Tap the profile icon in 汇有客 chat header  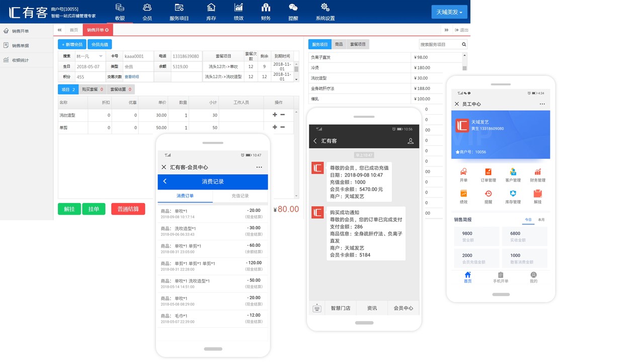coord(411,141)
